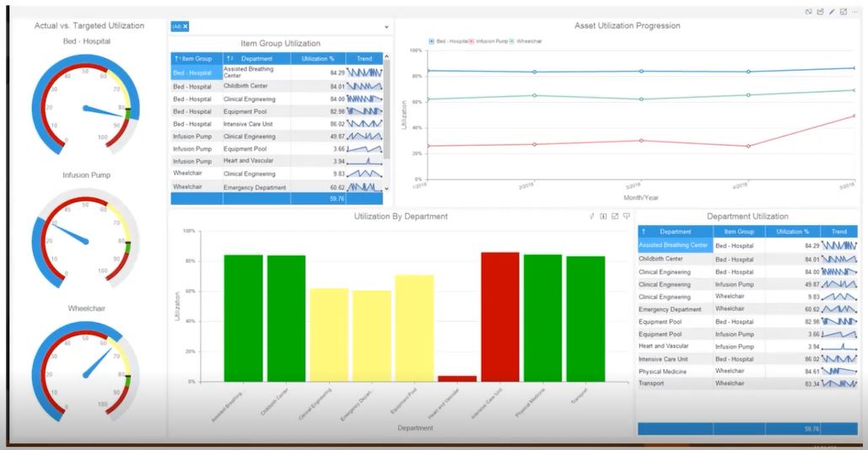Select the highlighted Bed - Hospital cell in Item Group table
Screen dimensions: 868x450
(197, 72)
